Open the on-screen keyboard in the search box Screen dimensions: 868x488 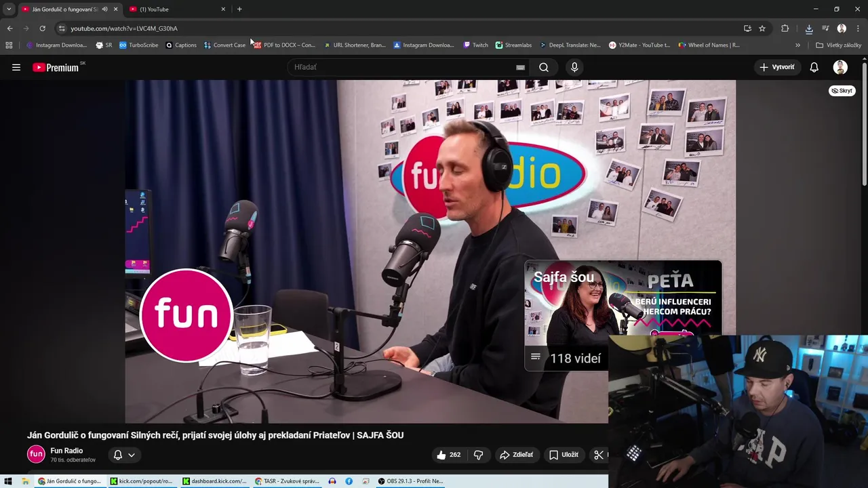520,67
